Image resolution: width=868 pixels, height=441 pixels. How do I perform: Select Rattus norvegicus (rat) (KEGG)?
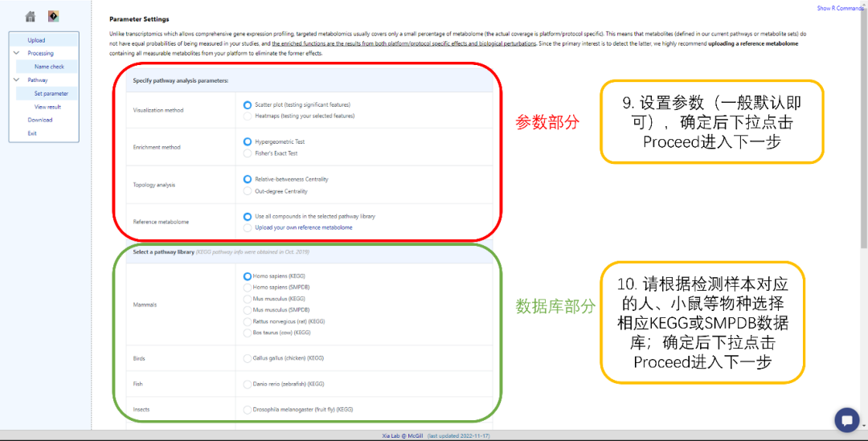click(248, 321)
